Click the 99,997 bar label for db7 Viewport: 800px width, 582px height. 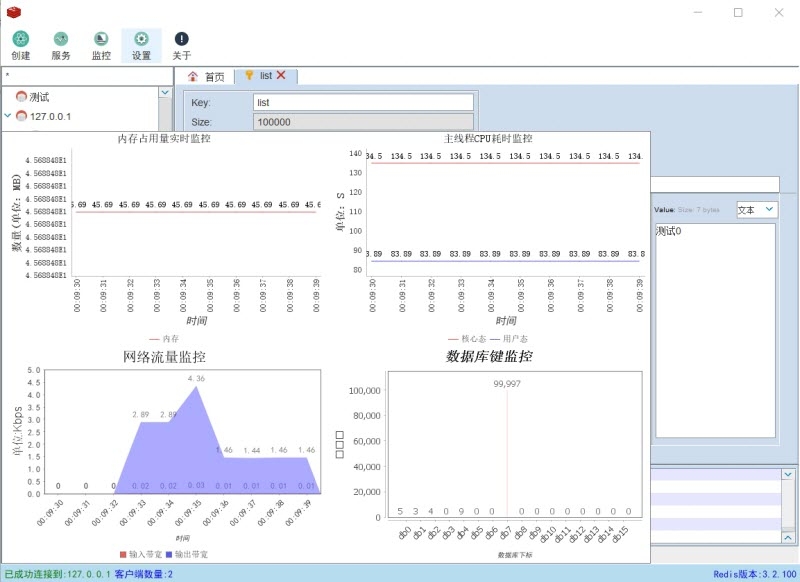pyautogui.click(x=507, y=384)
